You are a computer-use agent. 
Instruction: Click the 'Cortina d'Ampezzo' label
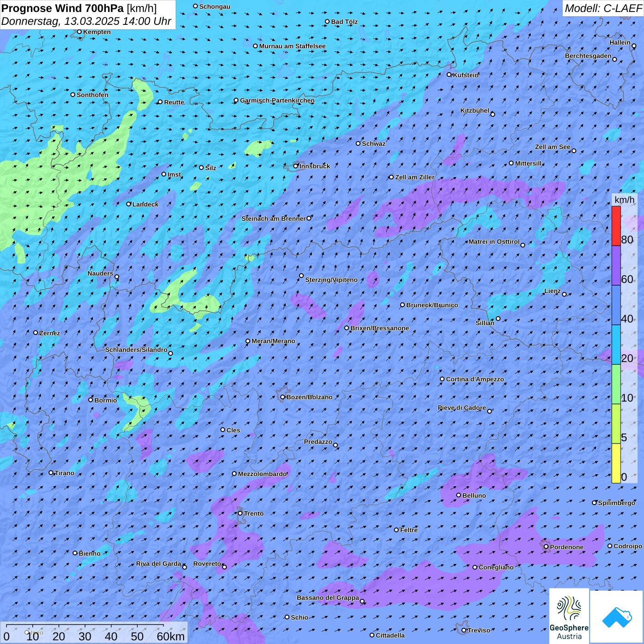(475, 379)
